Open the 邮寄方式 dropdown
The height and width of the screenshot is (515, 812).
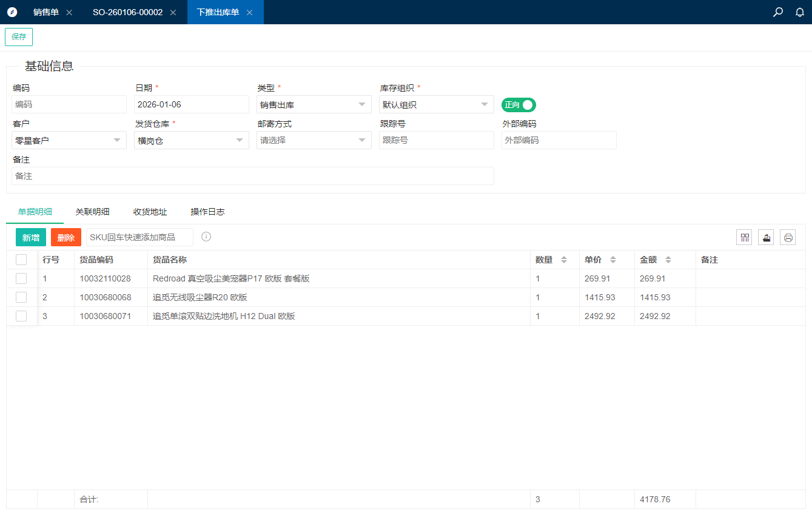coord(314,140)
